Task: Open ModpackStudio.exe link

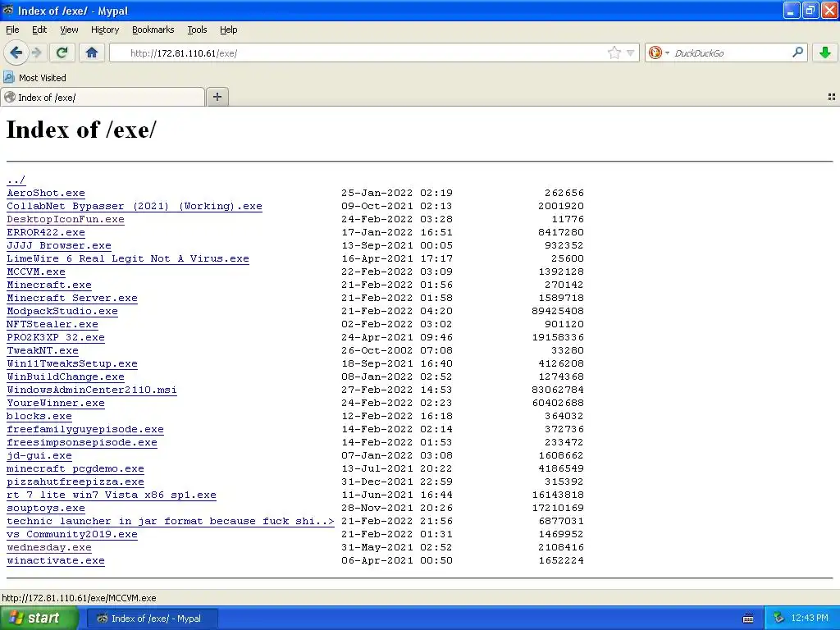Action: coord(62,311)
